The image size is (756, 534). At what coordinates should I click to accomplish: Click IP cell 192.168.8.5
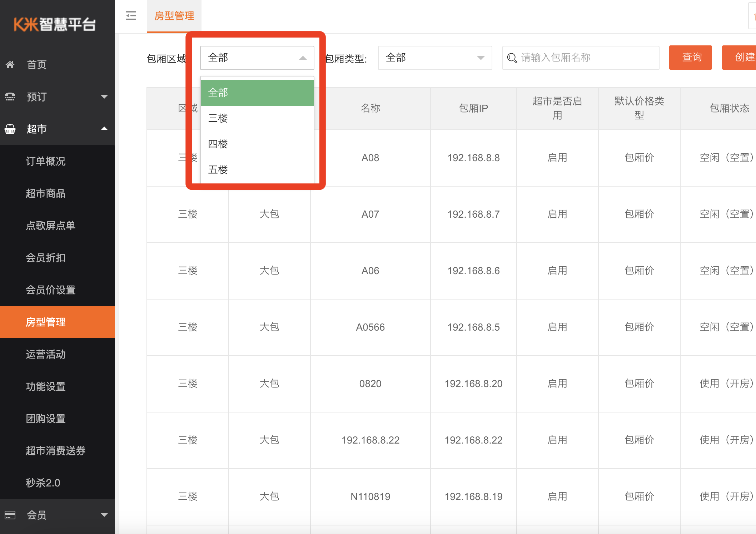pyautogui.click(x=473, y=327)
